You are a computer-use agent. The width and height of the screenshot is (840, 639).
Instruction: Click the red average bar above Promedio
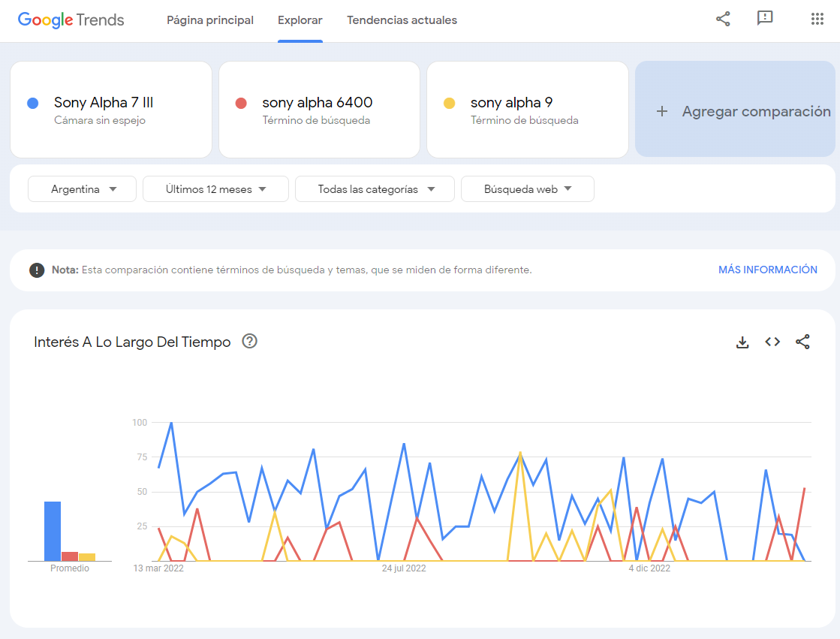[x=70, y=556]
